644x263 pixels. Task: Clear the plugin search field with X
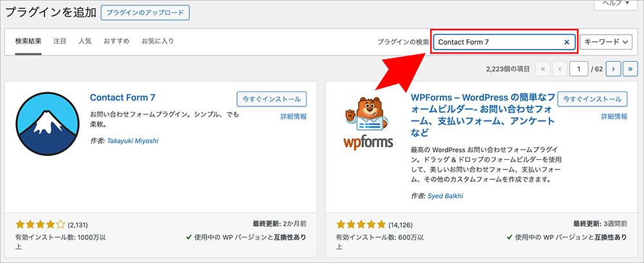[x=567, y=43]
